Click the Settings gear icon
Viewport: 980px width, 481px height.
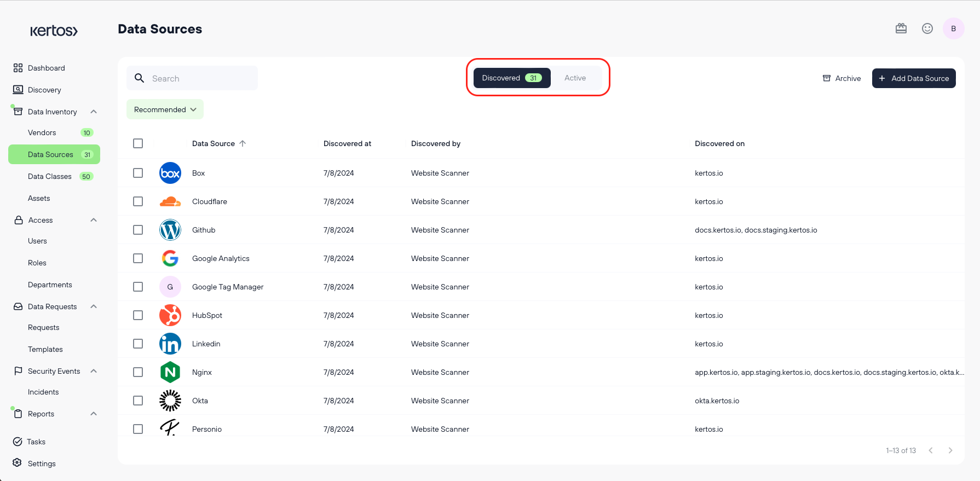[18, 463]
